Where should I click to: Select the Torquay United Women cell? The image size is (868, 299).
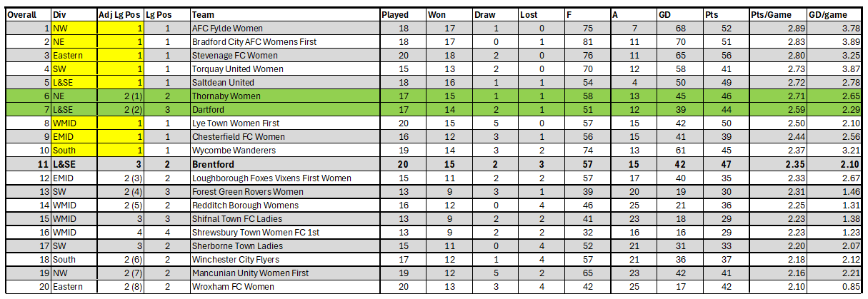pos(285,69)
